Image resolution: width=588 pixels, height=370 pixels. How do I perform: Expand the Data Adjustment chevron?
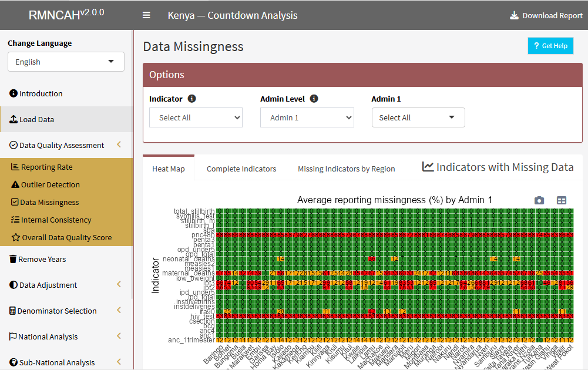pos(119,284)
